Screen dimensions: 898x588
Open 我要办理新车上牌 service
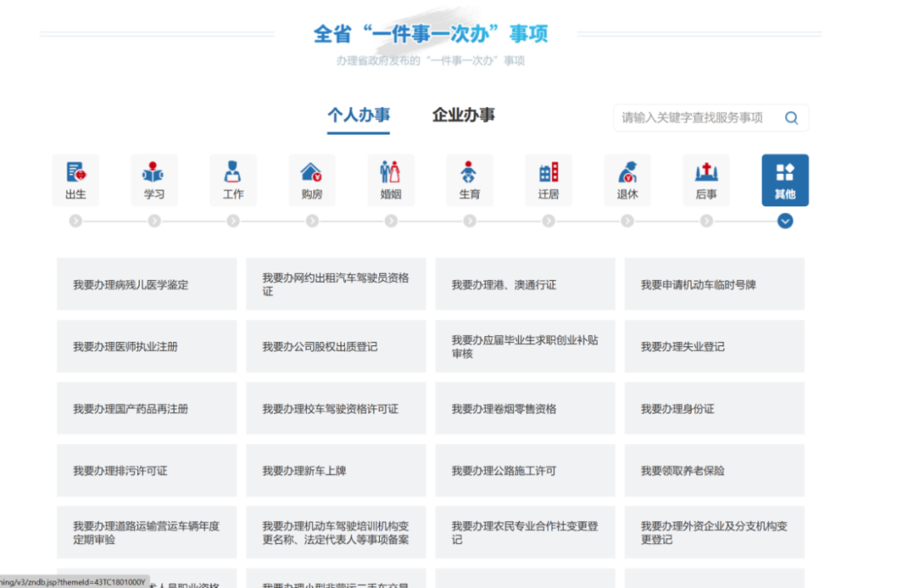335,471
